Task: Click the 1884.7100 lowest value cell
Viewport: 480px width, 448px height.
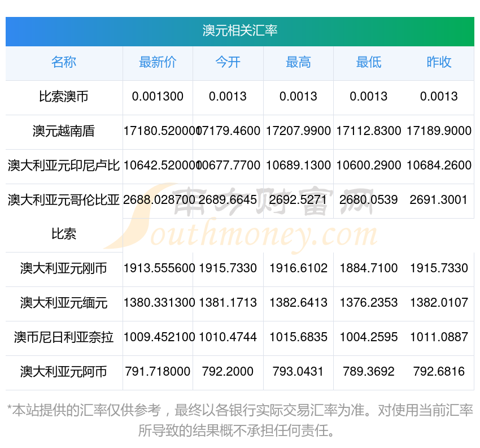Action: (x=369, y=268)
